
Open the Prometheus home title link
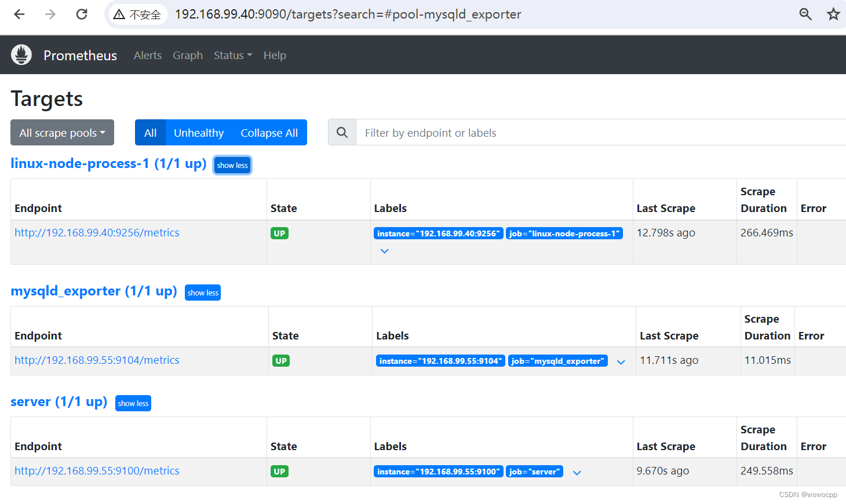(80, 55)
